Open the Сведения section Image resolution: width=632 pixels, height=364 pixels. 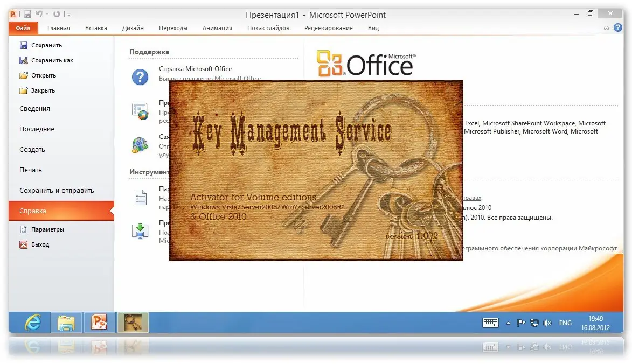(34, 109)
